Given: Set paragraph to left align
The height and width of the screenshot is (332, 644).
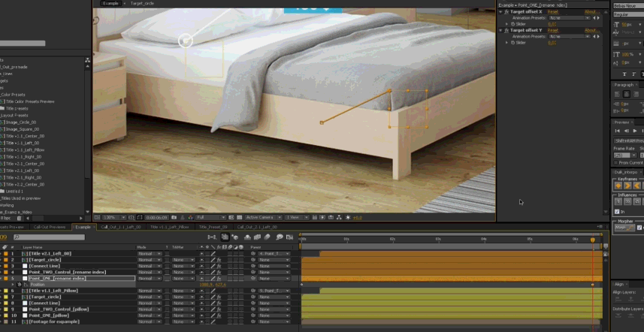Looking at the screenshot, I should pos(617,94).
